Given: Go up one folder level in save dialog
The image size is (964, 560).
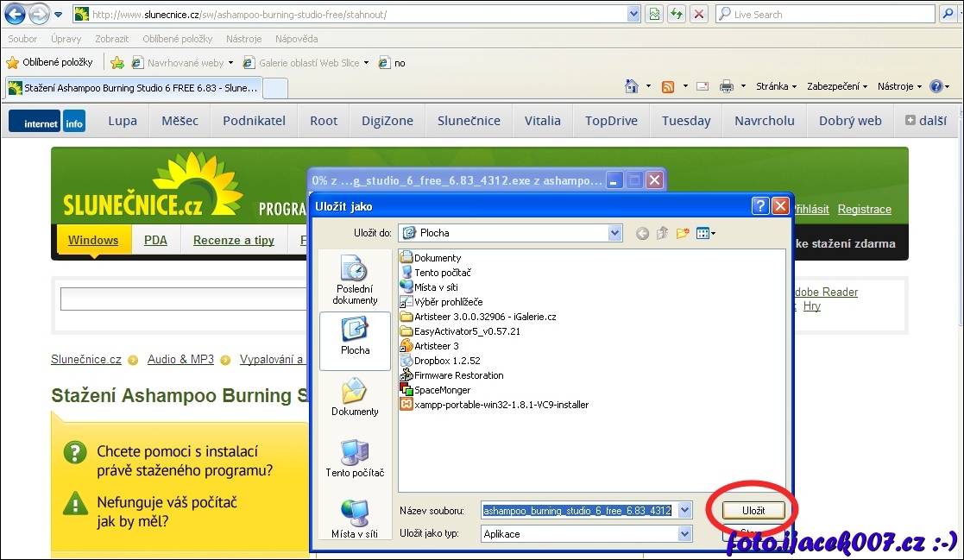Looking at the screenshot, I should (663, 233).
